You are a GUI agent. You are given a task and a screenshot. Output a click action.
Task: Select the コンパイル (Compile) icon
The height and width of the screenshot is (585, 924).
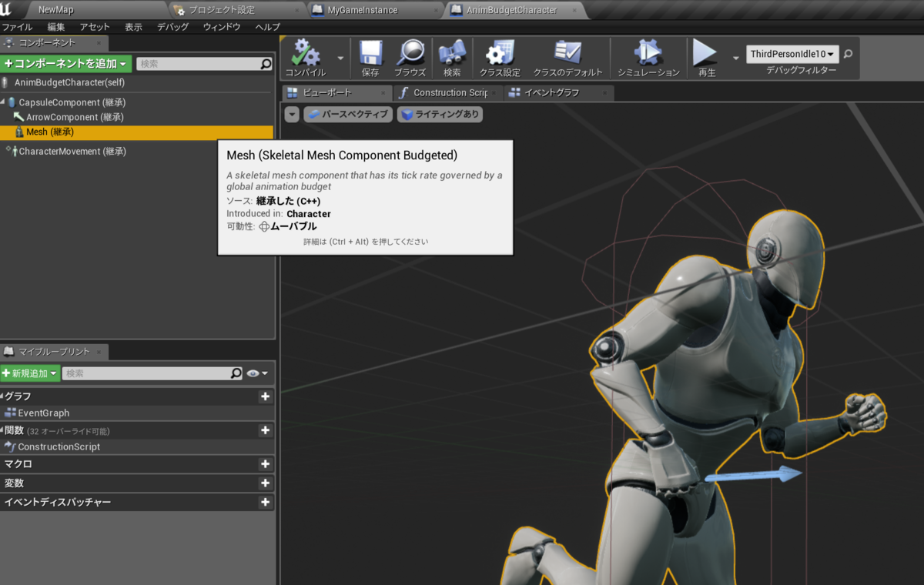(307, 56)
